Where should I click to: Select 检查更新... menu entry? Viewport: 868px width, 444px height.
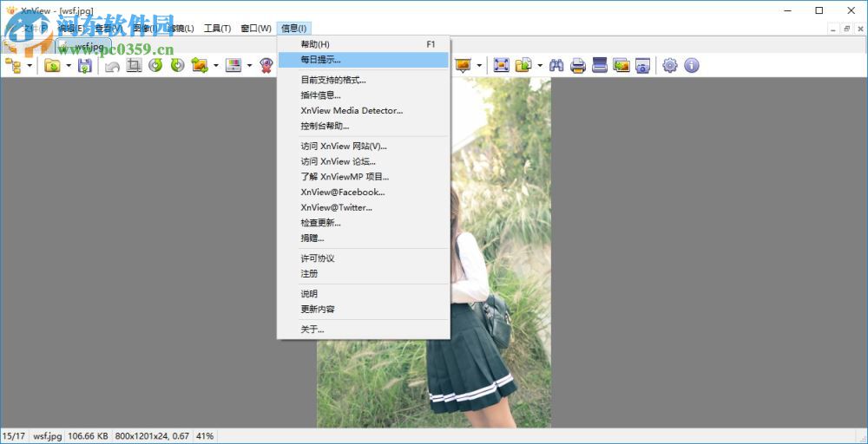[363, 223]
